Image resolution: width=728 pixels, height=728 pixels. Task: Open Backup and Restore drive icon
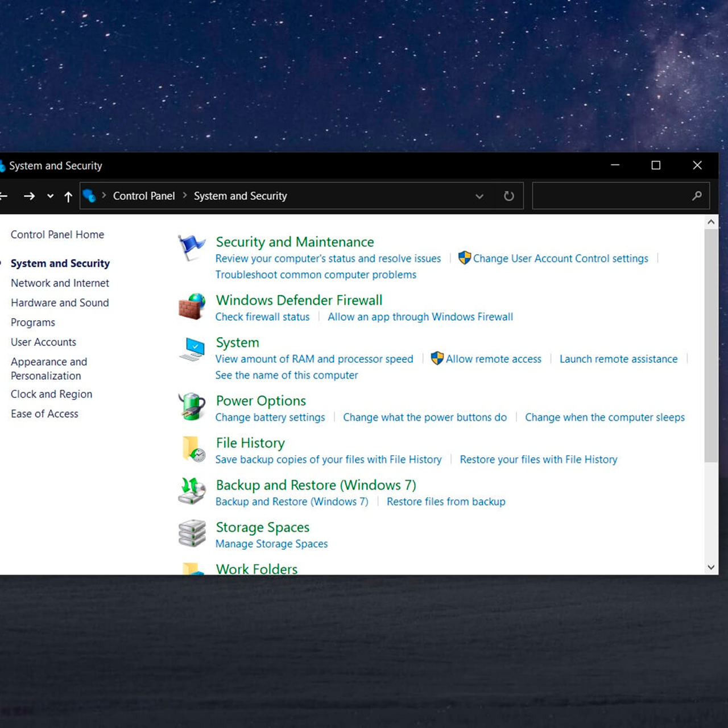click(192, 491)
